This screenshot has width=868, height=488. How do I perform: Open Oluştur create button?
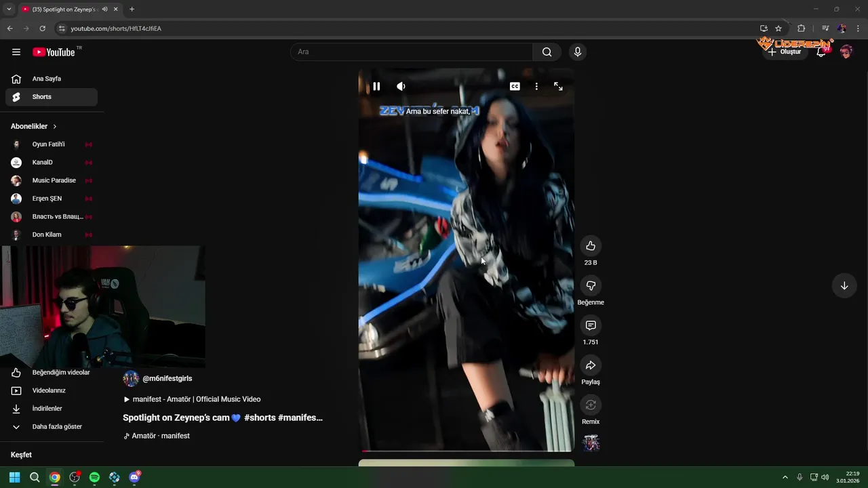click(x=785, y=52)
